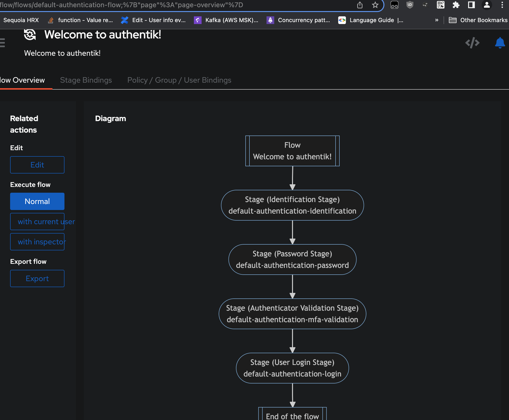The image size is (509, 420).
Task: Bookmark this page using the star icon
Action: (375, 5)
